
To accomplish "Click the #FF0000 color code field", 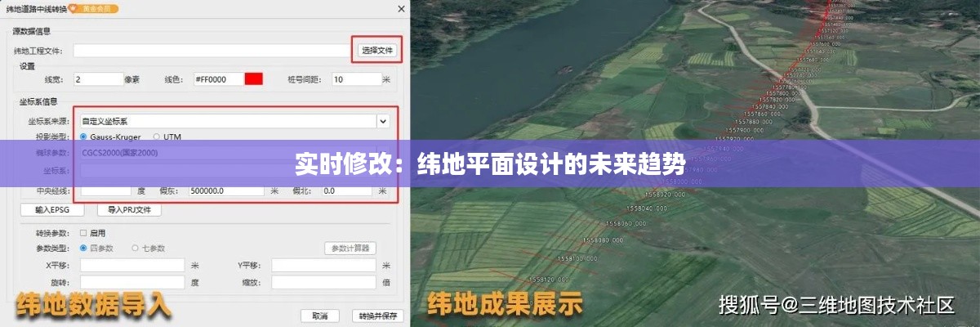I will [217, 79].
